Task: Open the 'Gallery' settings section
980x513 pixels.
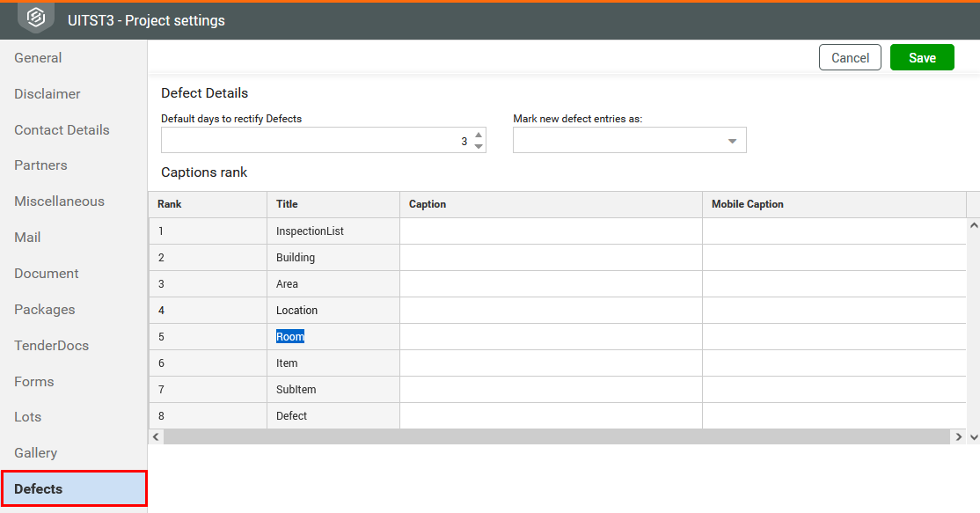Action: (35, 452)
